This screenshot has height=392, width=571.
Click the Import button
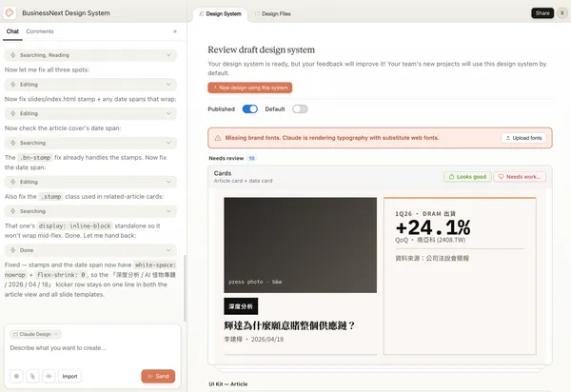(69, 376)
